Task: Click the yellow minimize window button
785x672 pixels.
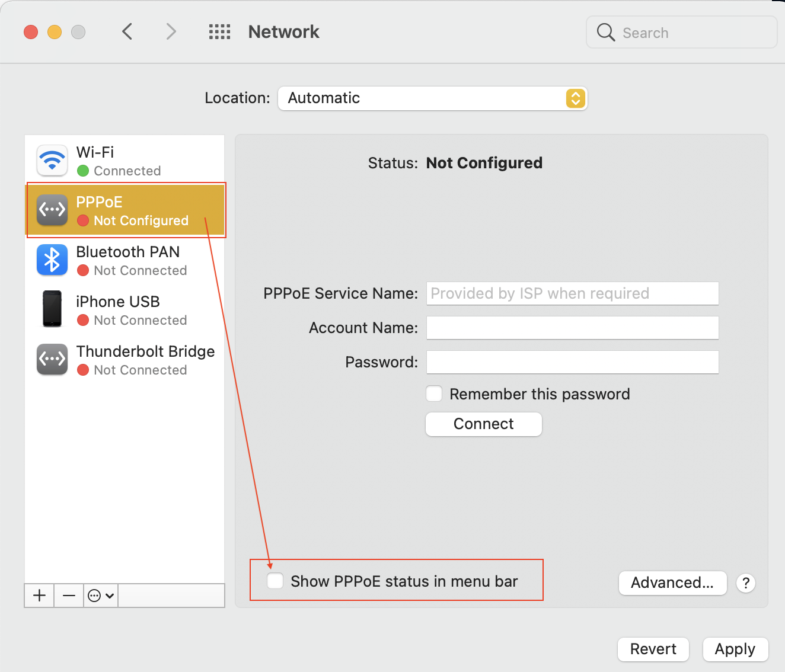Action: (55, 32)
